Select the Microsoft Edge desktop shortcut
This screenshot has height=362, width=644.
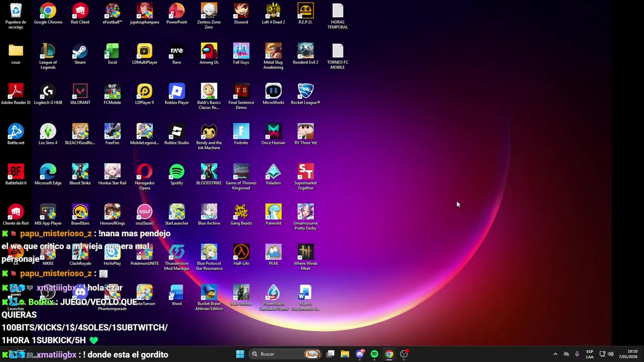(48, 174)
